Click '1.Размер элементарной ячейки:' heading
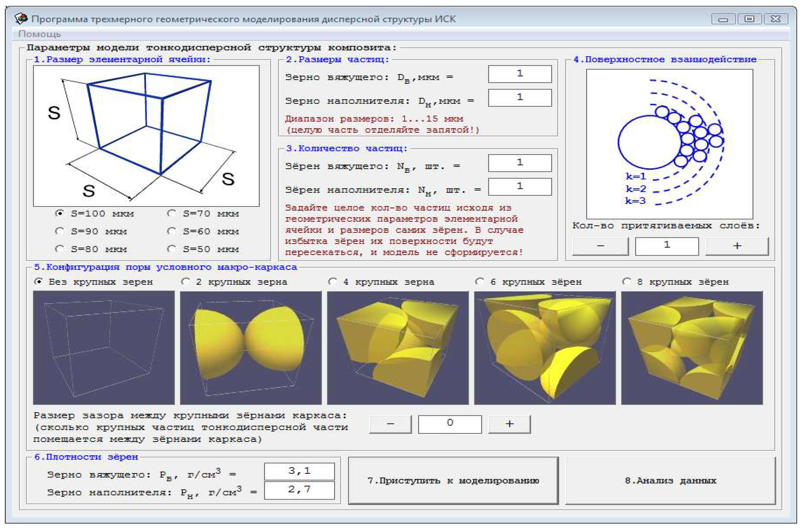The width and height of the screenshot is (803, 532). pos(122,59)
